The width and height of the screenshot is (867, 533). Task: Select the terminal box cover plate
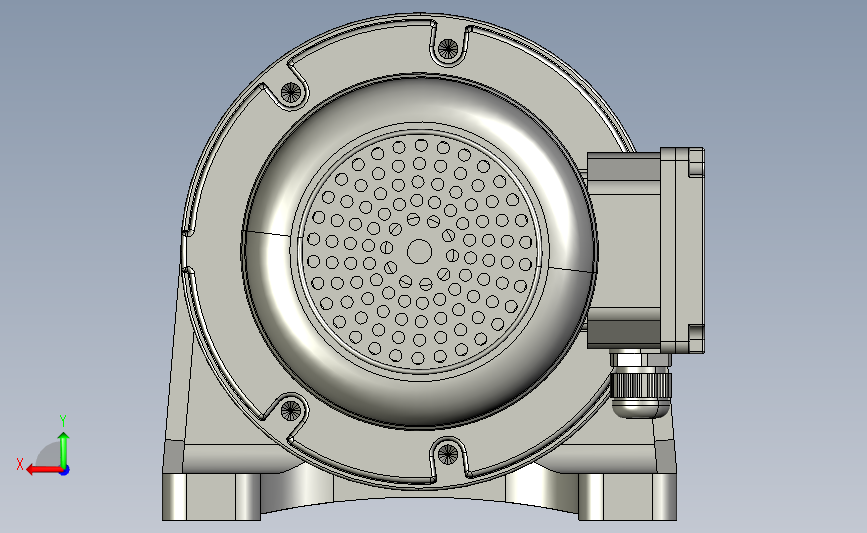(682, 250)
